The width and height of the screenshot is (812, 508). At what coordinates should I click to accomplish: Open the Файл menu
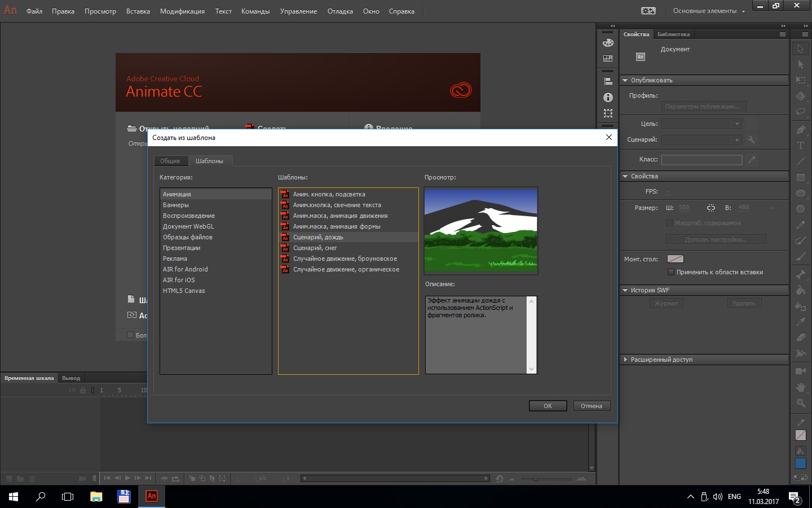pos(34,11)
